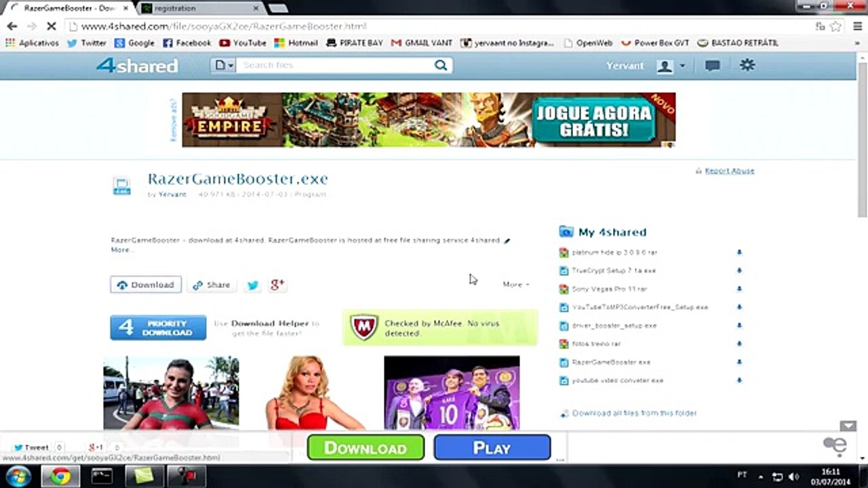868x488 pixels.
Task: Click the McAfee virus check badge
Action: [x=440, y=328]
